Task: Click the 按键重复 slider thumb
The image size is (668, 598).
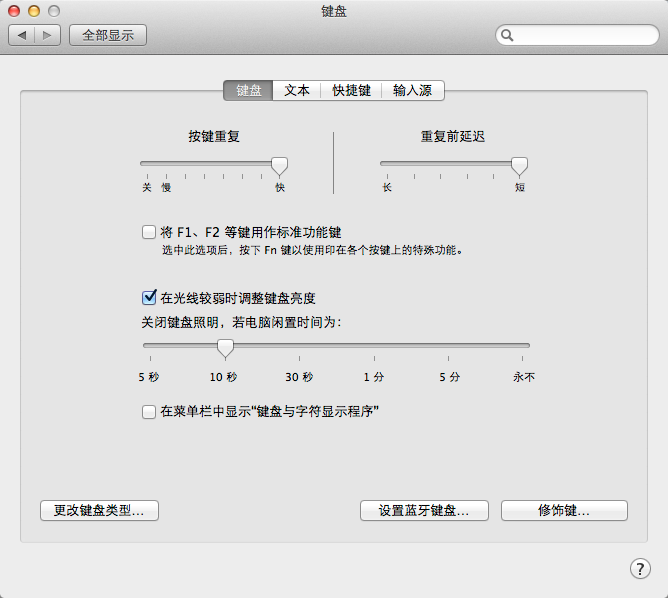Action: pos(279,166)
